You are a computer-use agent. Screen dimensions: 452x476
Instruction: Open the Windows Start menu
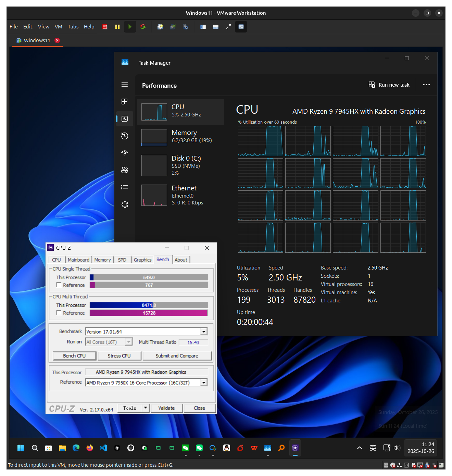point(21,448)
